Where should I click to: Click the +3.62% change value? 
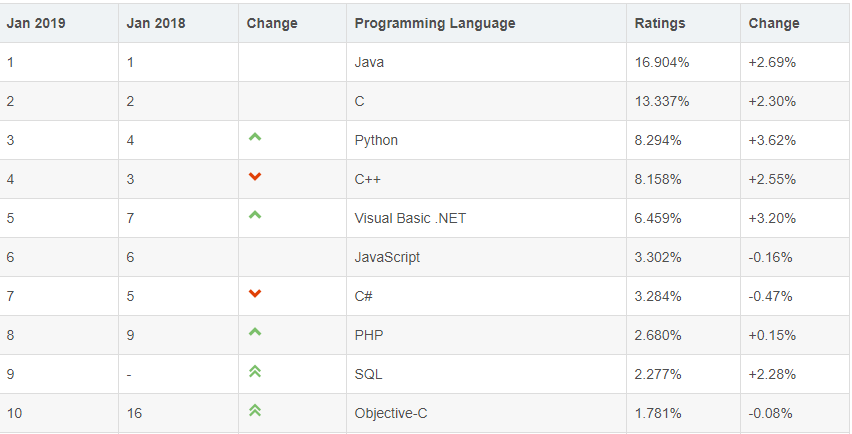[772, 141]
